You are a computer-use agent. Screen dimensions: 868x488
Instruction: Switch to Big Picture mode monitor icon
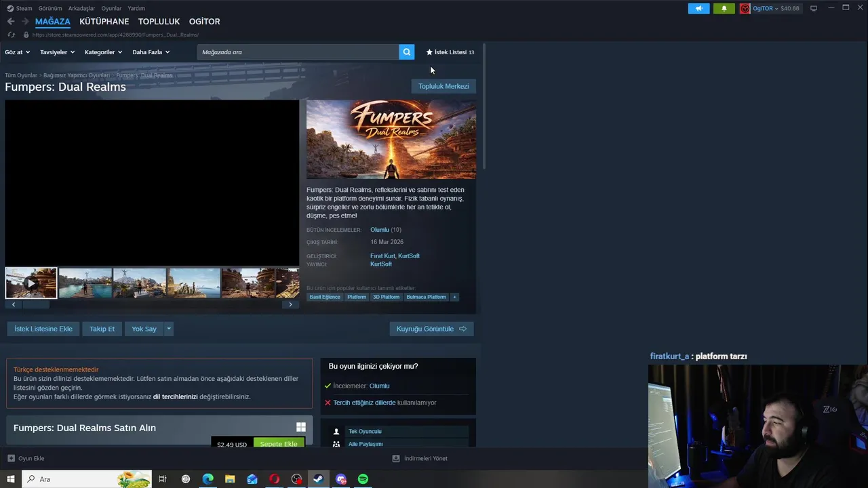tap(814, 8)
